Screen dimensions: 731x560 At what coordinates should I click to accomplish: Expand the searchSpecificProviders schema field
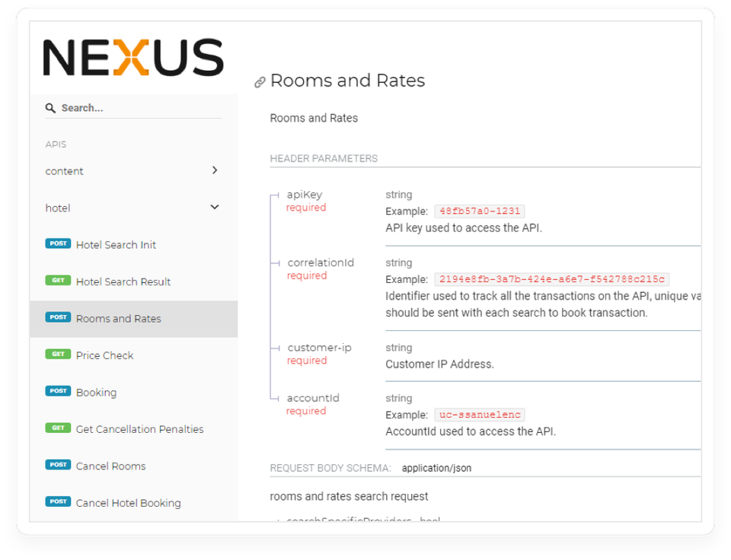[x=350, y=520]
